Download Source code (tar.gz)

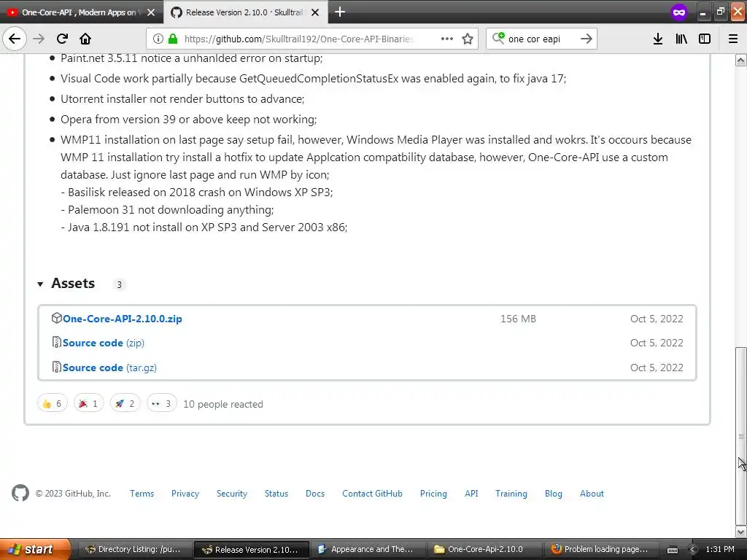click(x=109, y=367)
